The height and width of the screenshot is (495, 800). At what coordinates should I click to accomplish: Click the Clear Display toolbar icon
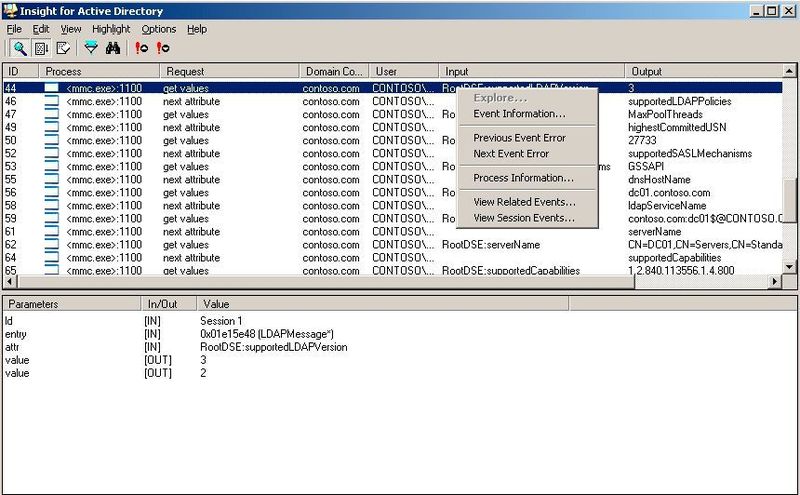click(x=63, y=48)
